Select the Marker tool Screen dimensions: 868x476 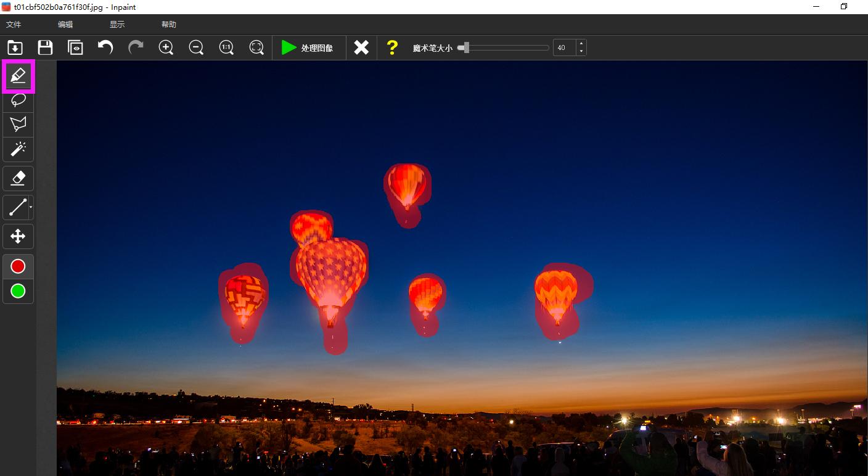click(x=18, y=76)
